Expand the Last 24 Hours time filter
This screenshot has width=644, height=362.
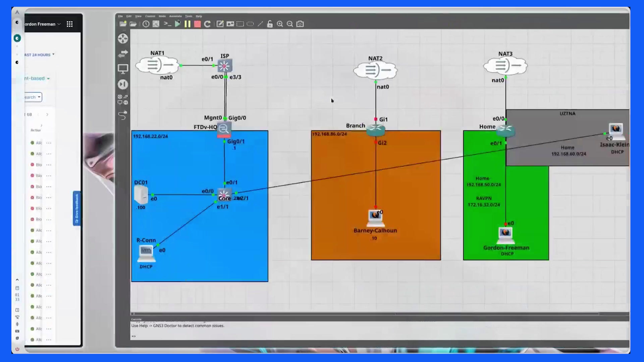pos(39,55)
